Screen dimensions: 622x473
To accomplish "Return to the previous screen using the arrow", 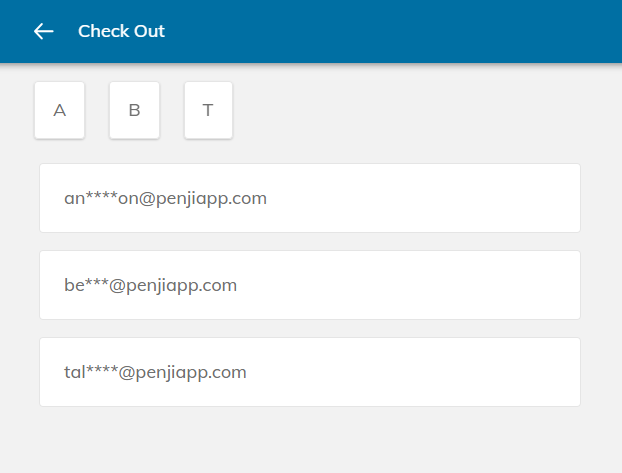I will click(x=43, y=31).
